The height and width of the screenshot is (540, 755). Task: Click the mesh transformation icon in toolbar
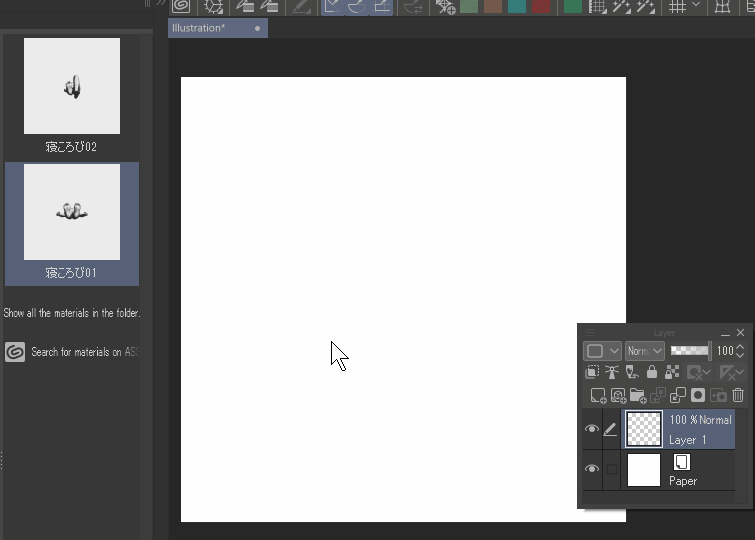coord(722,6)
